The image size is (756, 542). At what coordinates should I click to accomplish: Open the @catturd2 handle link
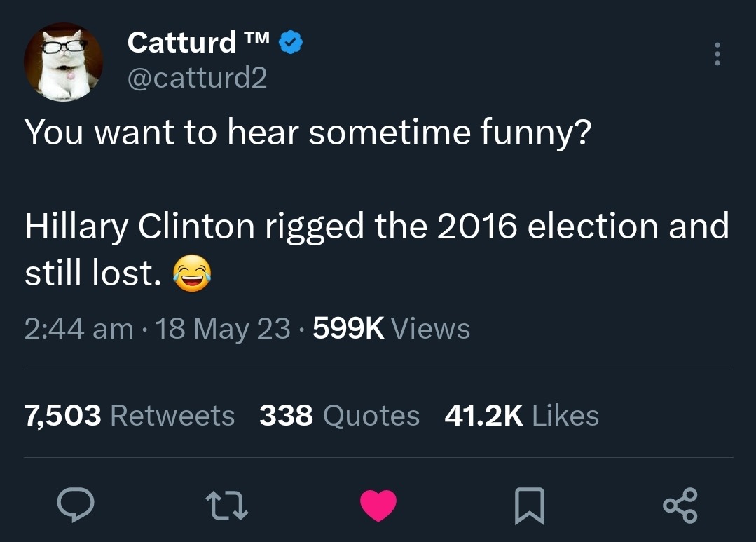click(x=197, y=78)
